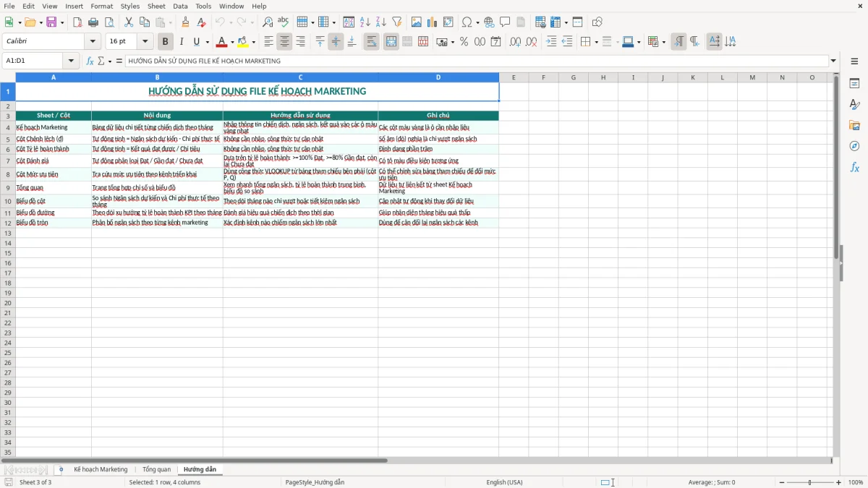This screenshot has width=868, height=488.
Task: Open Find & Replace magnifier icon
Action: pos(268,22)
